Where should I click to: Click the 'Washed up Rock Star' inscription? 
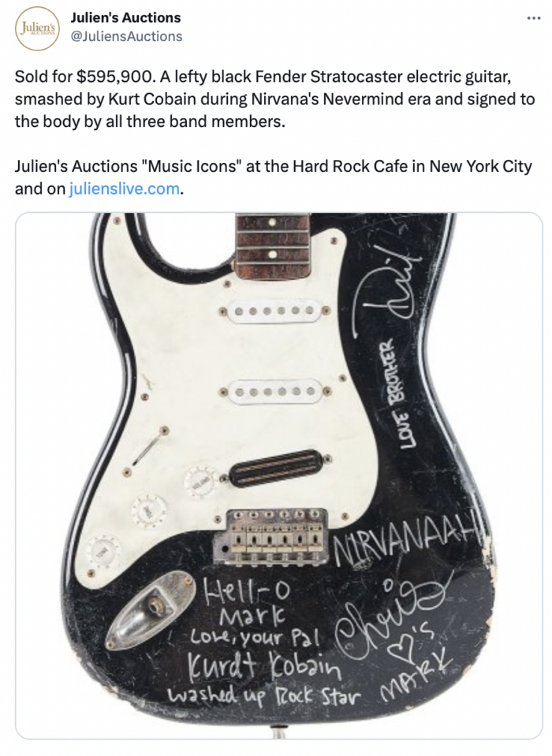263,696
